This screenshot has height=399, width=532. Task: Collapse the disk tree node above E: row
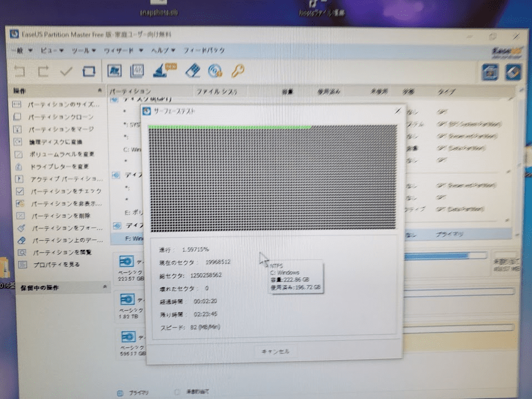(116, 175)
